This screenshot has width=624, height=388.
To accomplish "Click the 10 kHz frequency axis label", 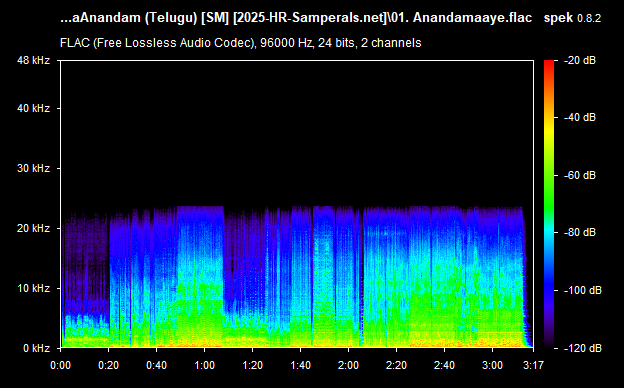I will click(x=33, y=288).
